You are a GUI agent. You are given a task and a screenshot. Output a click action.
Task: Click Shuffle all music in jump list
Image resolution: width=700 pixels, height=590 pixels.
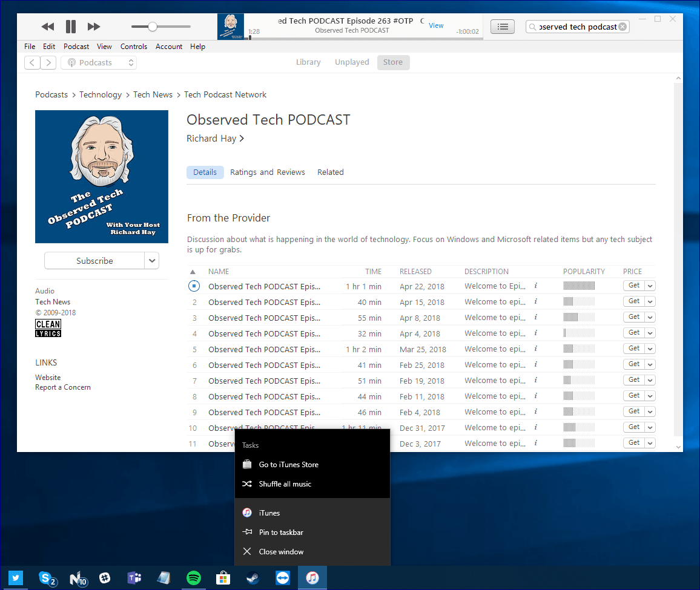[x=285, y=484]
